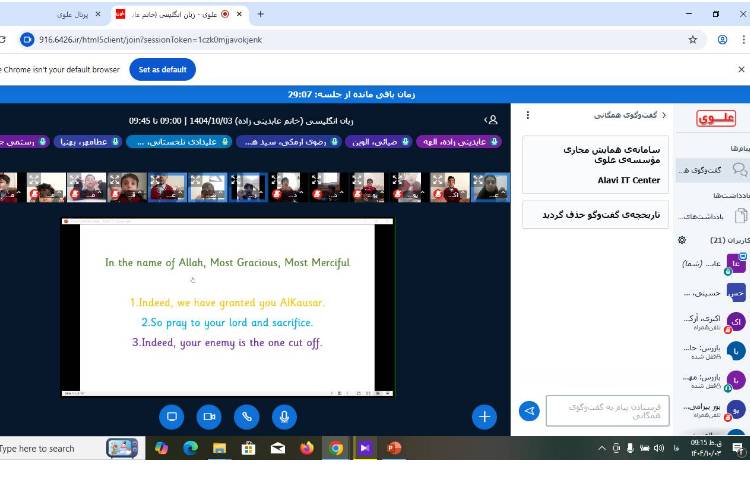Select the rightmost webcam thumbnail
Image resolution: width=750 pixels, height=480 pixels.
(x=491, y=188)
